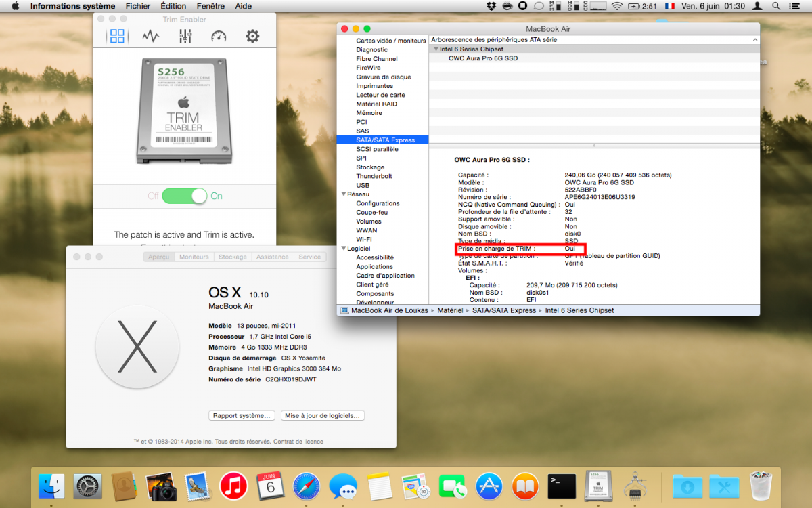Click Mise à jour de logiciels… button

click(x=323, y=415)
